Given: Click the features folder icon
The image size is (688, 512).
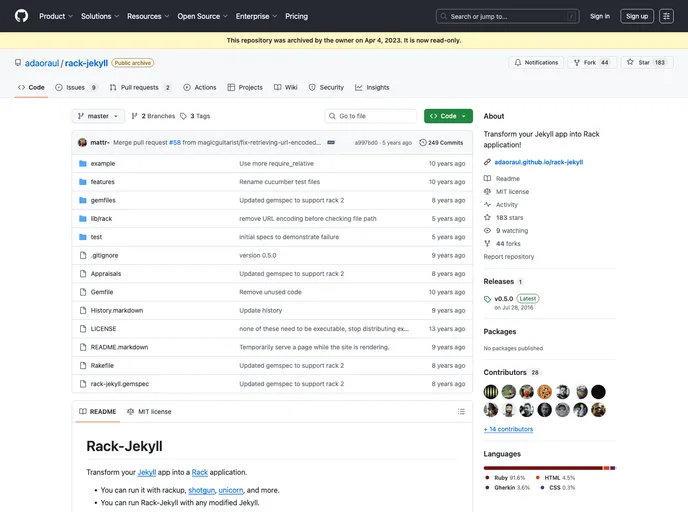Looking at the screenshot, I should (82, 182).
